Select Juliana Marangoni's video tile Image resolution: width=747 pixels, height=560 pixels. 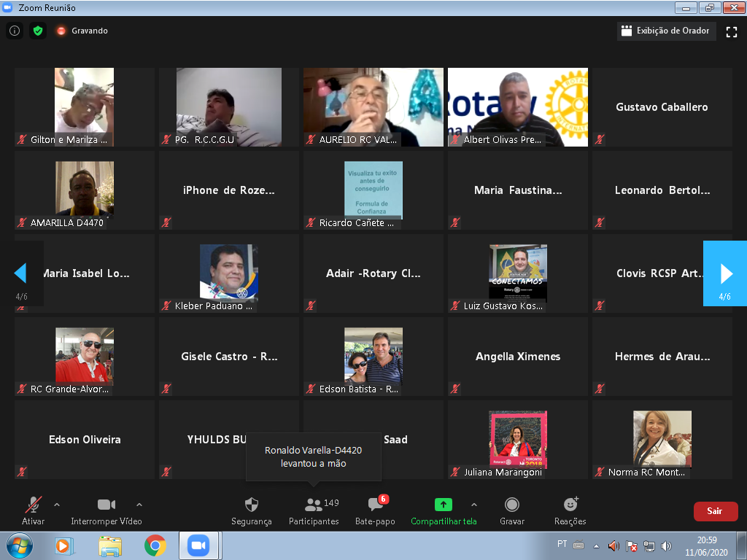517,439
